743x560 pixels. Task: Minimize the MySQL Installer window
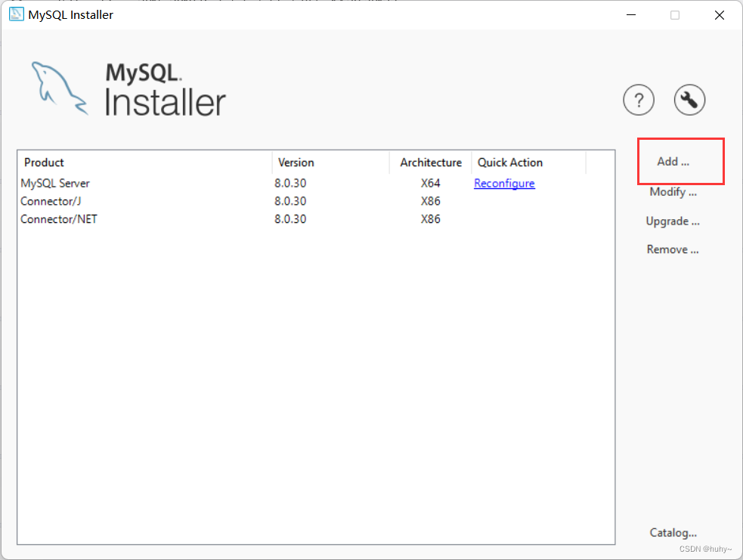pos(630,15)
